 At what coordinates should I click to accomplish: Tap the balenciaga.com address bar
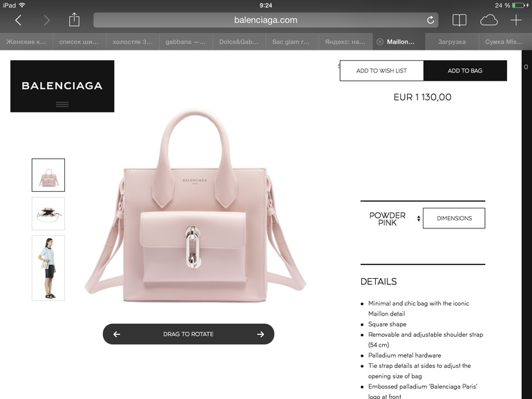[x=266, y=20]
